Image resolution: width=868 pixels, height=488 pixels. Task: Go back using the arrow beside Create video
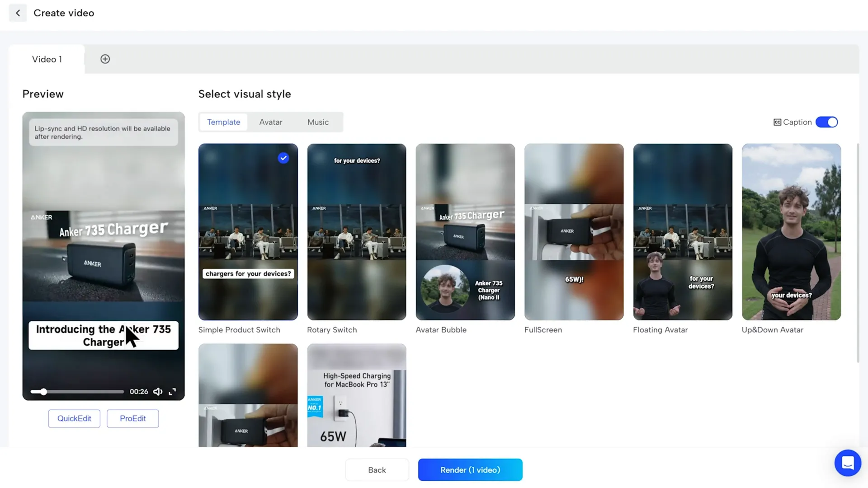pos(18,13)
